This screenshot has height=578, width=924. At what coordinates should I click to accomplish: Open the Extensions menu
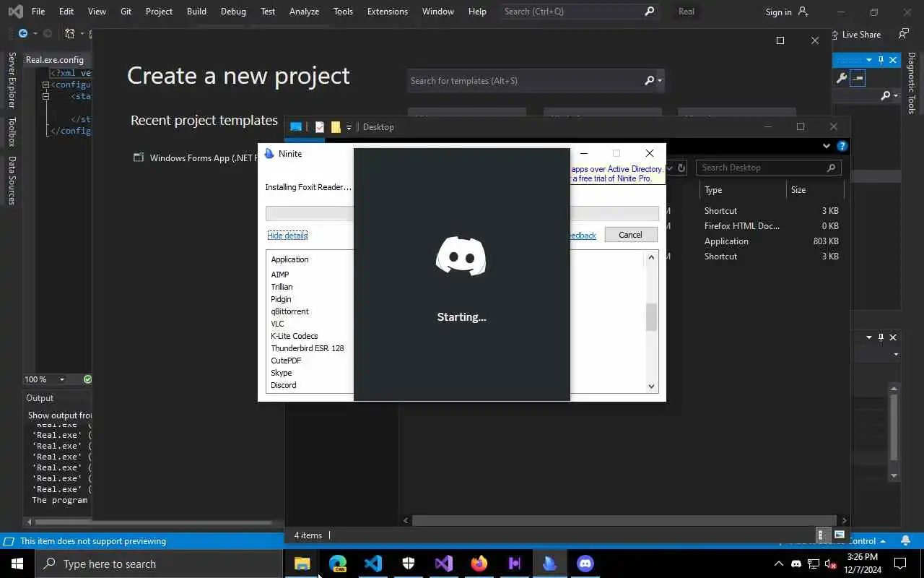click(x=387, y=12)
